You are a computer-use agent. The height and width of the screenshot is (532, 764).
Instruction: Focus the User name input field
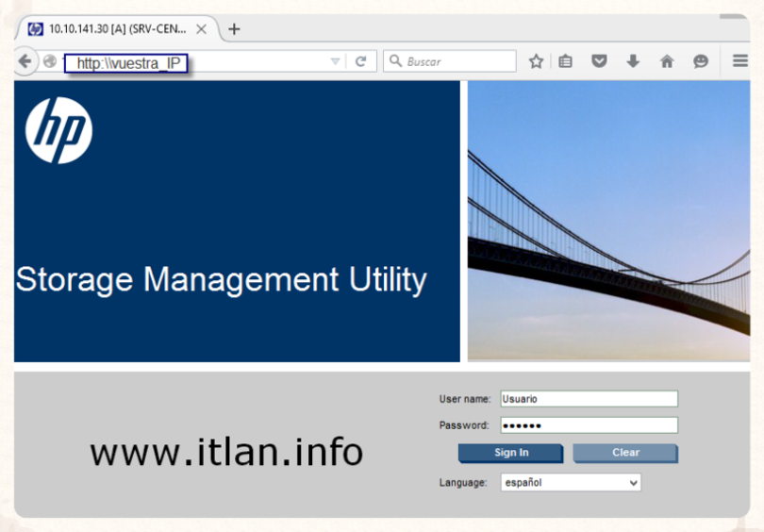point(589,399)
